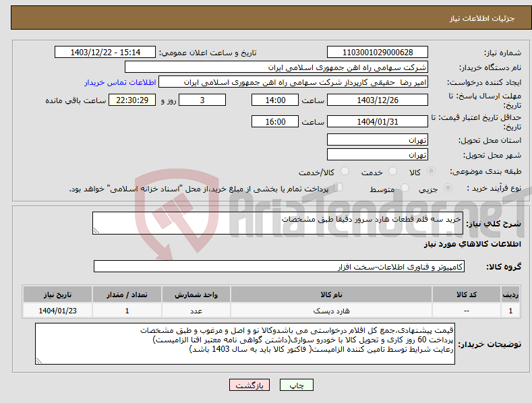This screenshot has width=532, height=403.
Task: Click the 1404/01/23 need date cell
Action: pos(58,311)
